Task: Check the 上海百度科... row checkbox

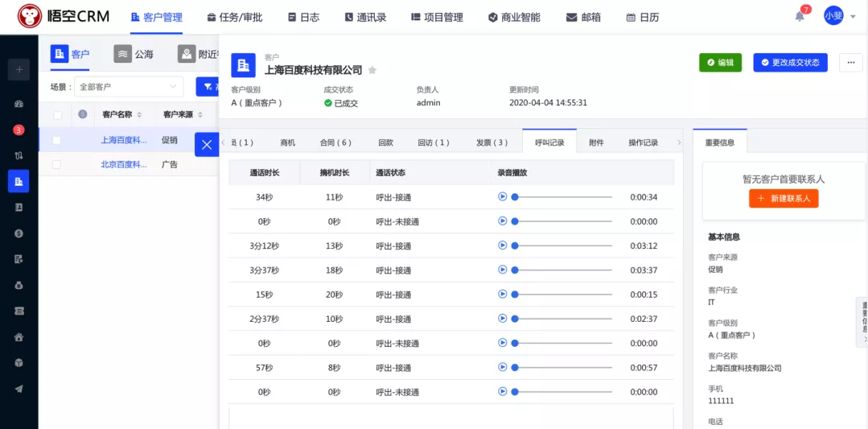Action: click(x=56, y=140)
